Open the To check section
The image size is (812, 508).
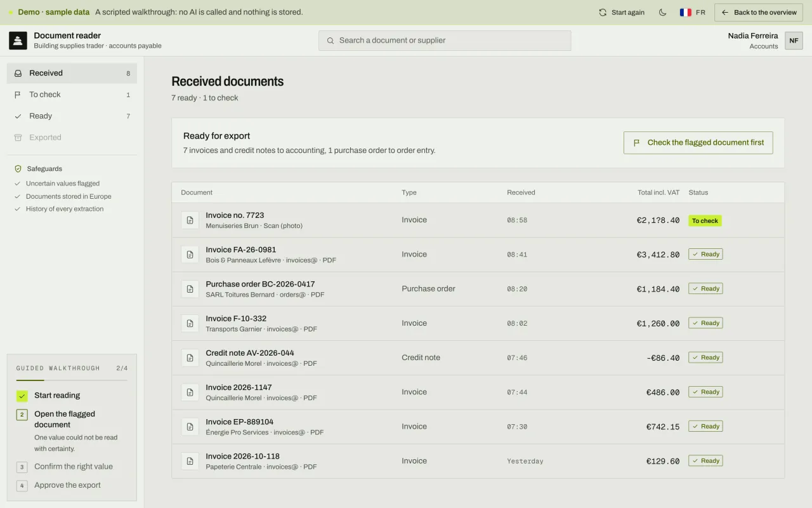pos(72,95)
